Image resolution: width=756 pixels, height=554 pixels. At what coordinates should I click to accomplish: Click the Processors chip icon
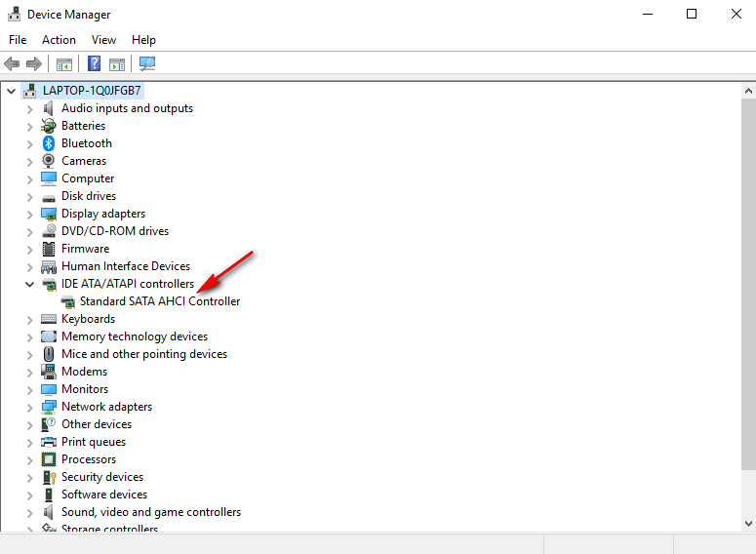tap(48, 459)
